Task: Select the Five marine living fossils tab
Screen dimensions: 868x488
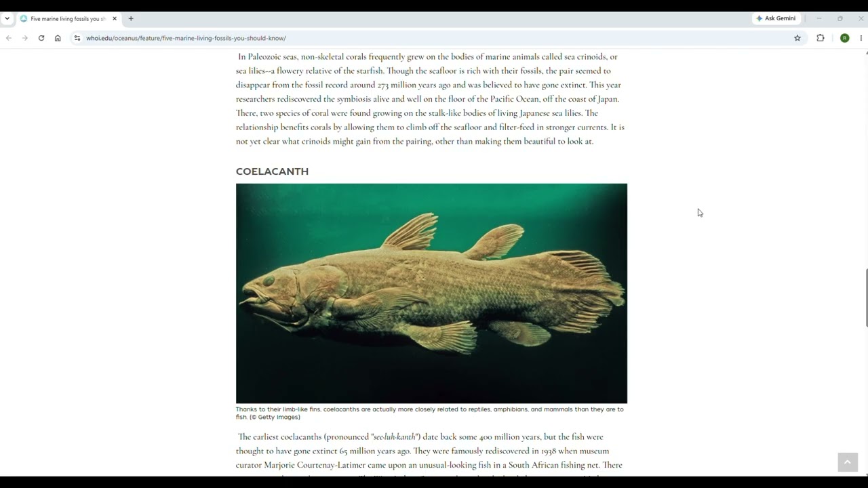Action: [x=68, y=18]
